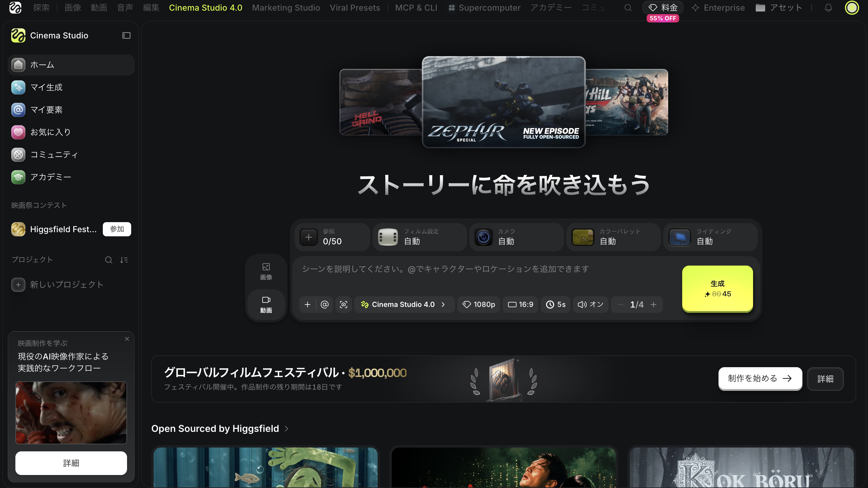Open マイ要素 in the sidebar
This screenshot has width=868, height=488.
click(71, 110)
